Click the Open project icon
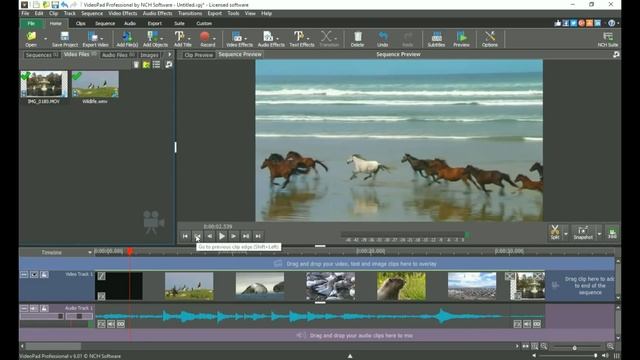This screenshot has height=360, width=640. point(31,36)
